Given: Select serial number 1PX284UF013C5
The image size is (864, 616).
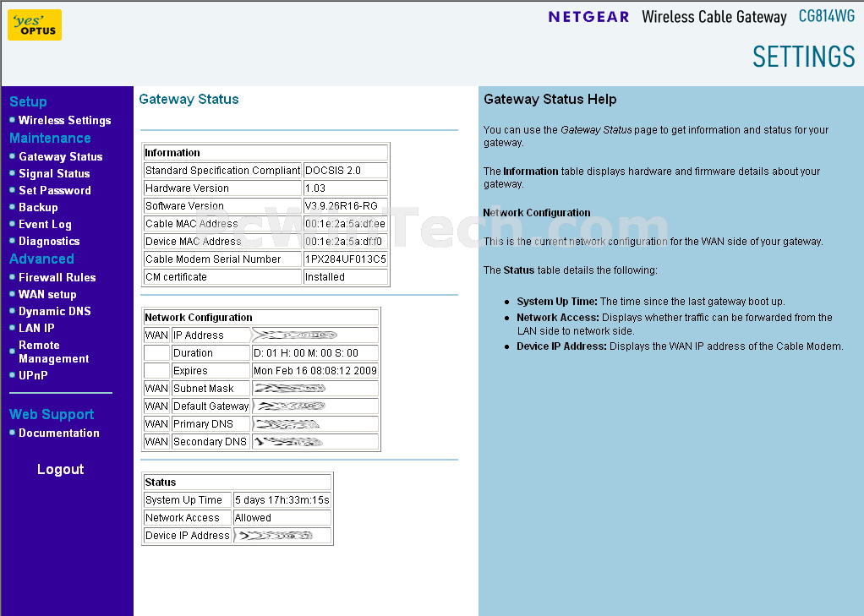Looking at the screenshot, I should [x=346, y=259].
